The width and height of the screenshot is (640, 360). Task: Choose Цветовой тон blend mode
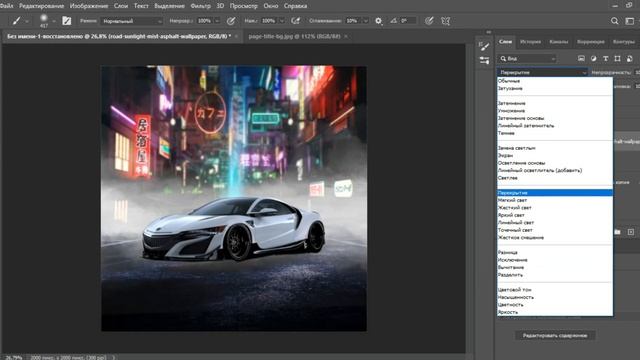pos(514,290)
